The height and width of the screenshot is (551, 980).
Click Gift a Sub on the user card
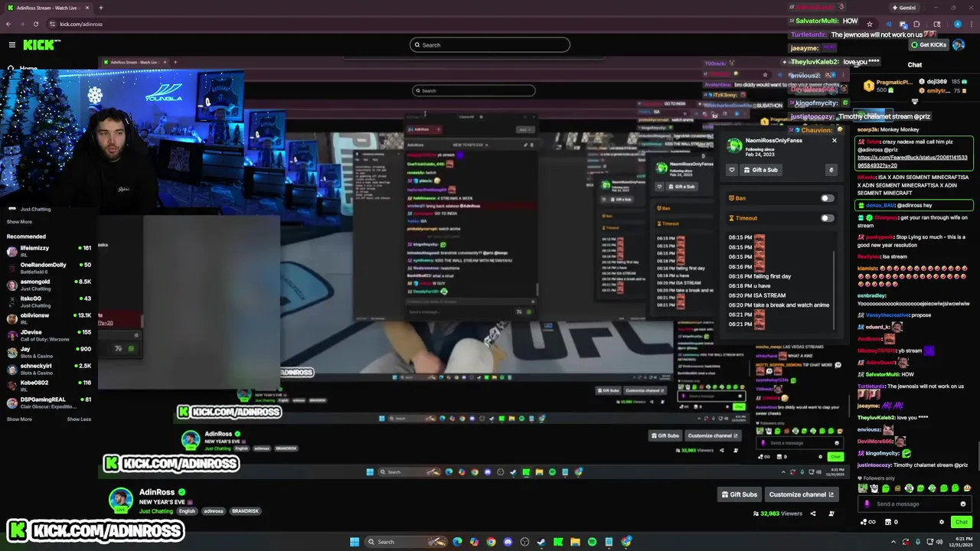(x=760, y=170)
